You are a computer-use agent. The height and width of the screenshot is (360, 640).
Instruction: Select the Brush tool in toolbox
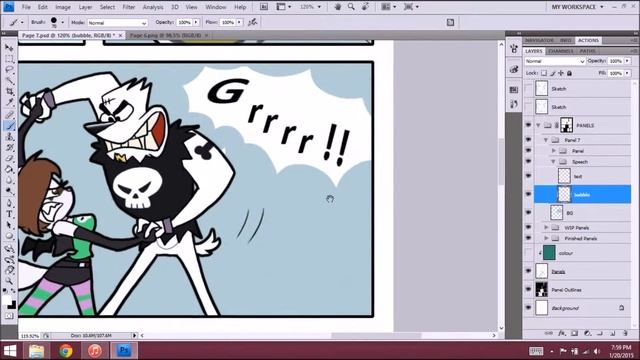(9, 126)
